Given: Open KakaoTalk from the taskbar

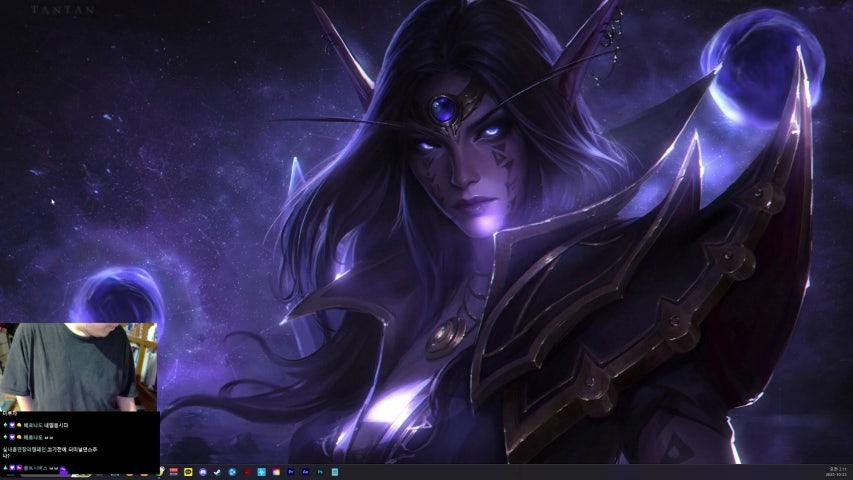Looking at the screenshot, I should (188, 472).
